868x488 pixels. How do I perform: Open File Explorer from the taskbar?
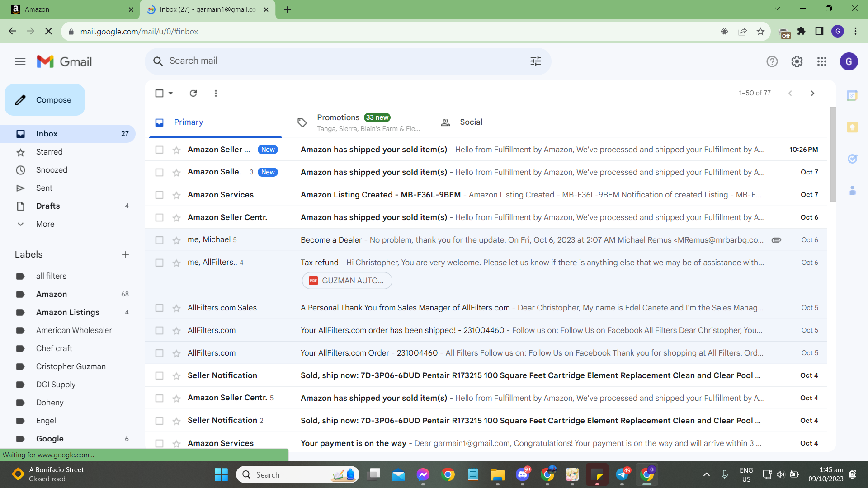(497, 474)
